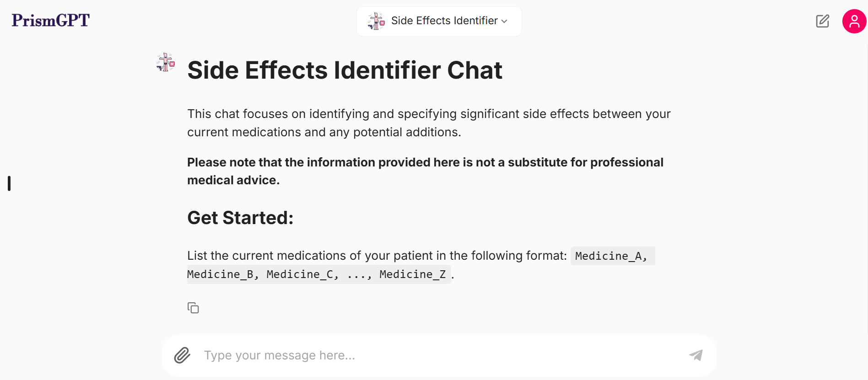
Task: Send the message with the paper plane icon
Action: (695, 355)
